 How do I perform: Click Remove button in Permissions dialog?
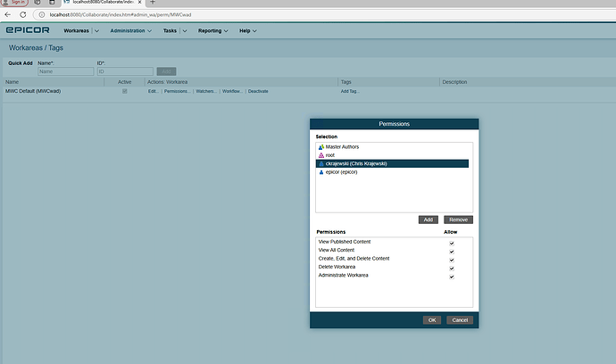tap(459, 219)
